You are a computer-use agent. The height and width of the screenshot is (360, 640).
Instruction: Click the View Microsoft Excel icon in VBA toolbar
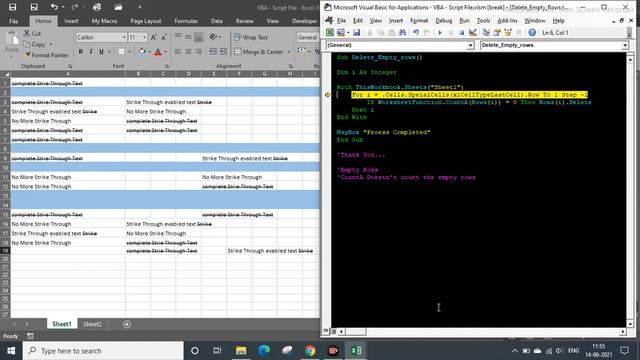[329, 32]
